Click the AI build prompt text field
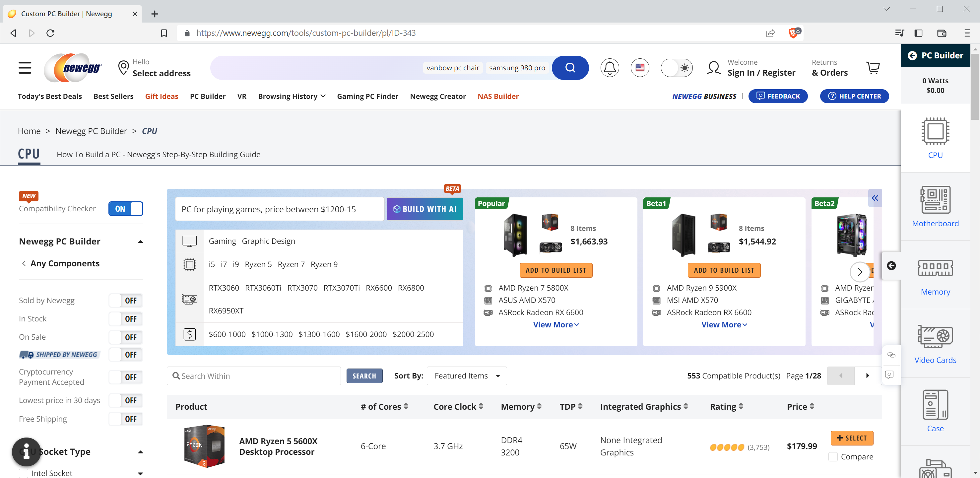This screenshot has height=478, width=980. coord(280,209)
